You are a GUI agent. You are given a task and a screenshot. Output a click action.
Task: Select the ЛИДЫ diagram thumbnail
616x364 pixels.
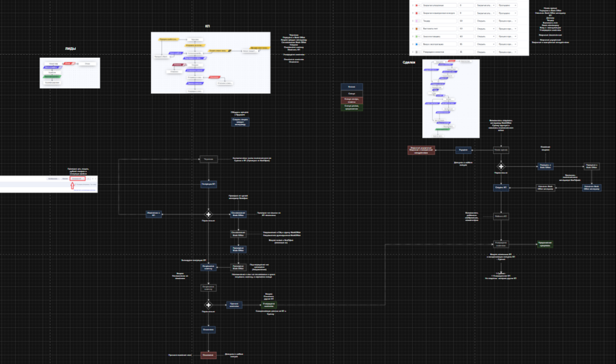[x=70, y=73]
